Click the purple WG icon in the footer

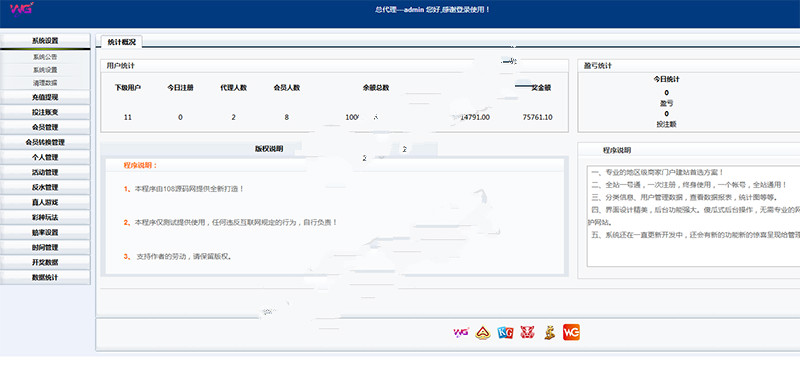click(461, 332)
